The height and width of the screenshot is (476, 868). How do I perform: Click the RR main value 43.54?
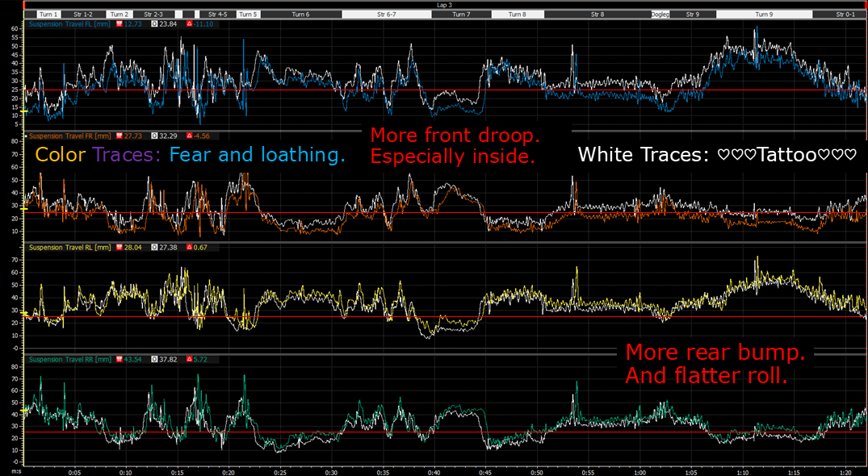click(133, 359)
